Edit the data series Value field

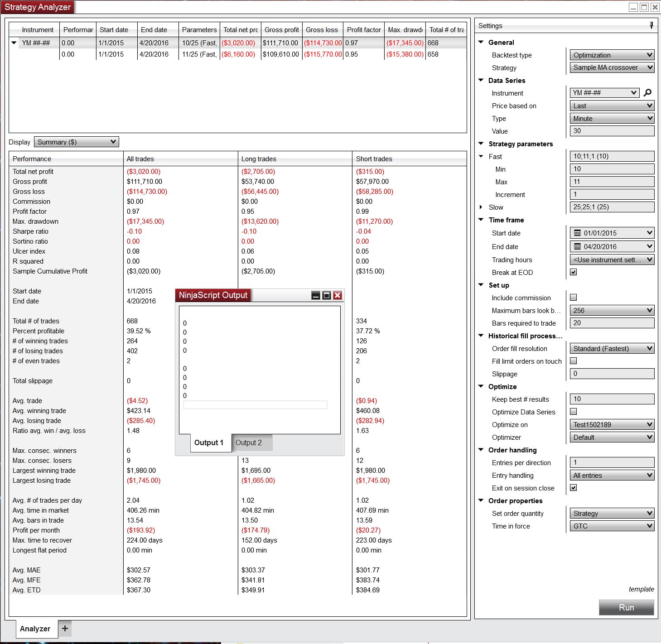pos(612,131)
